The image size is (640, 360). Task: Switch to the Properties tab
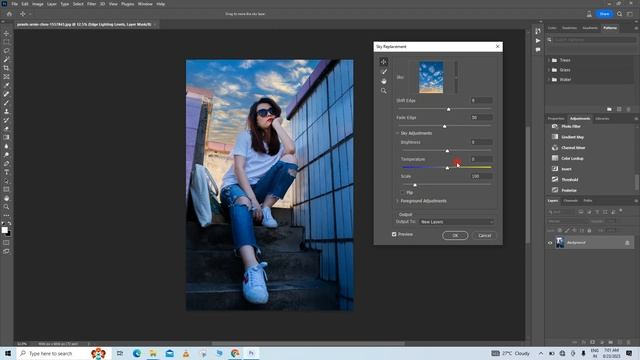(x=556, y=119)
